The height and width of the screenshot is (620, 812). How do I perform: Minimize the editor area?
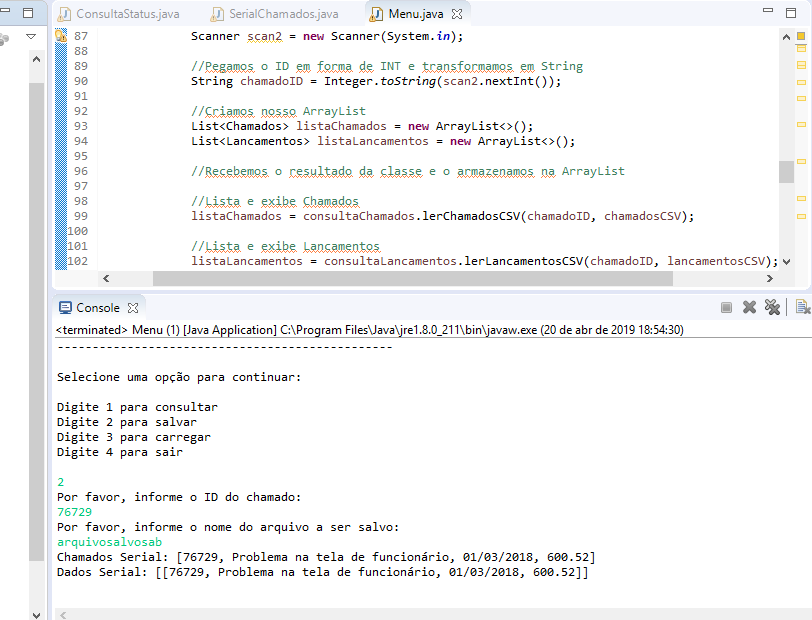coord(768,10)
